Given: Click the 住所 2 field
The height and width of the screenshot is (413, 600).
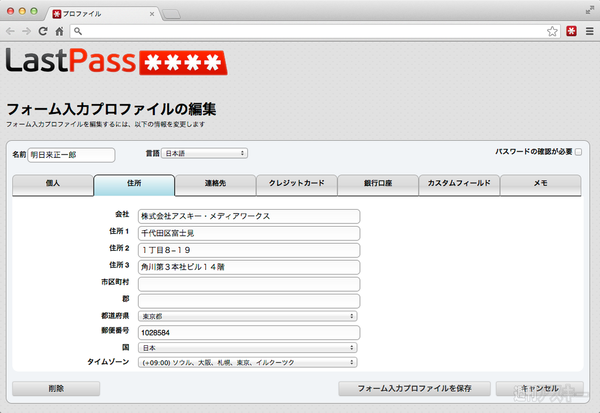Looking at the screenshot, I should click(249, 250).
